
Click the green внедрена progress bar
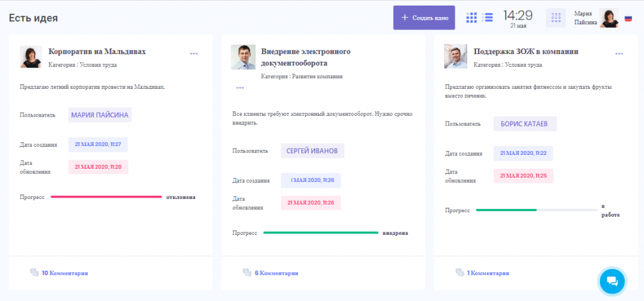click(320, 233)
